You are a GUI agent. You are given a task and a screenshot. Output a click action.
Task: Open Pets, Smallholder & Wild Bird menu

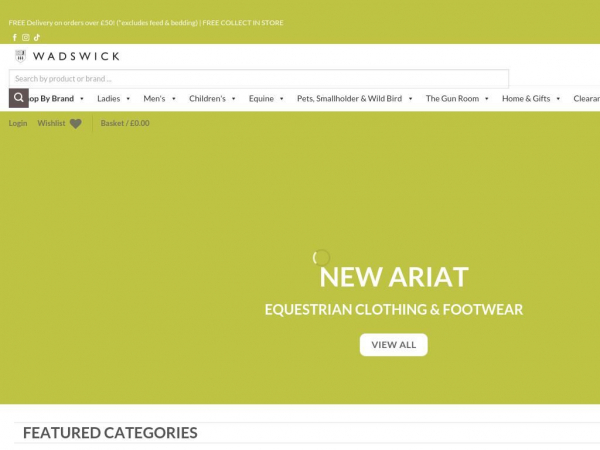(349, 99)
